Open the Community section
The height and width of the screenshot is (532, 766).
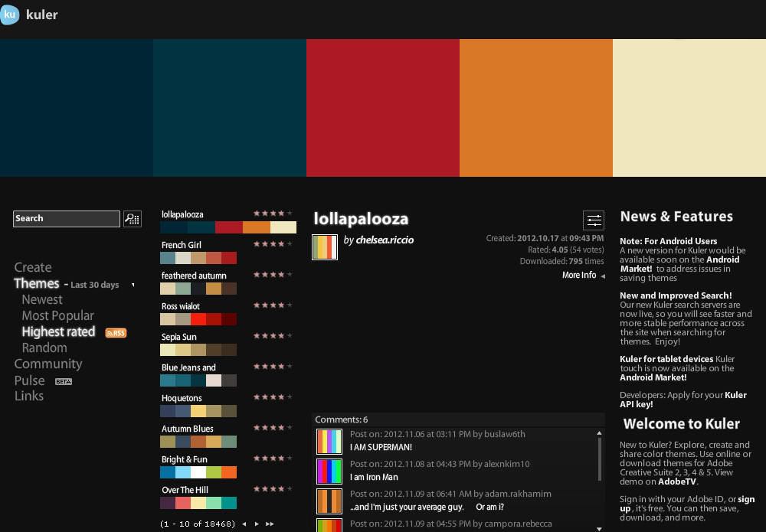48,364
